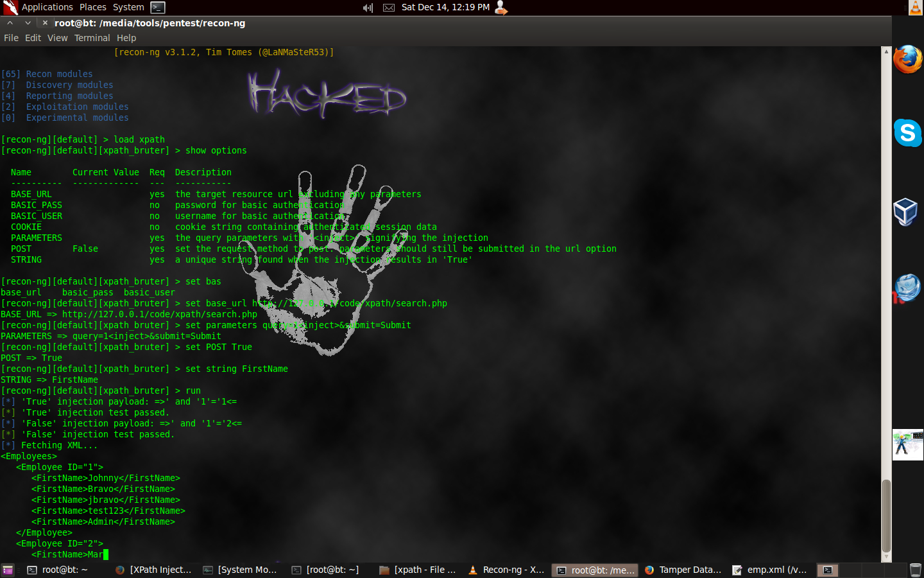Click 'set string FirstName' command line
Viewport: 924px width, 578px height.
[x=144, y=369]
